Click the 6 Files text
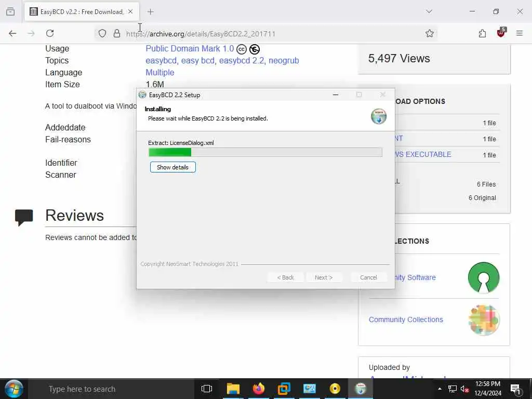This screenshot has height=399, width=532. [486, 184]
